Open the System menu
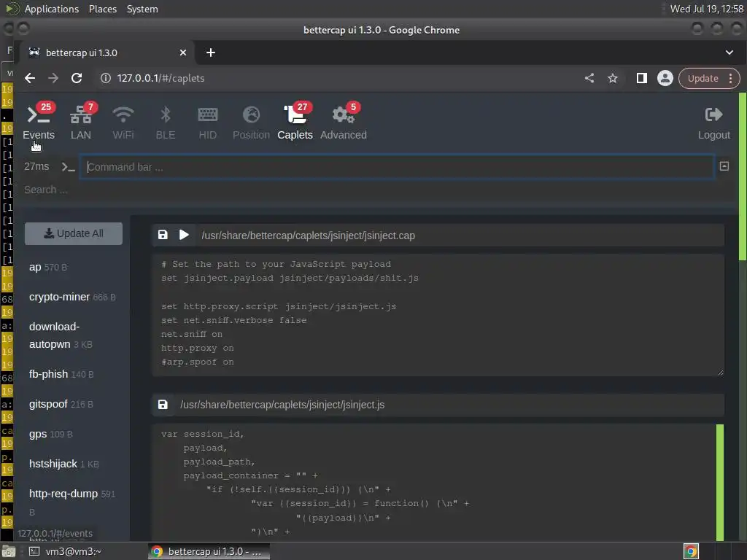747x560 pixels. click(x=142, y=9)
